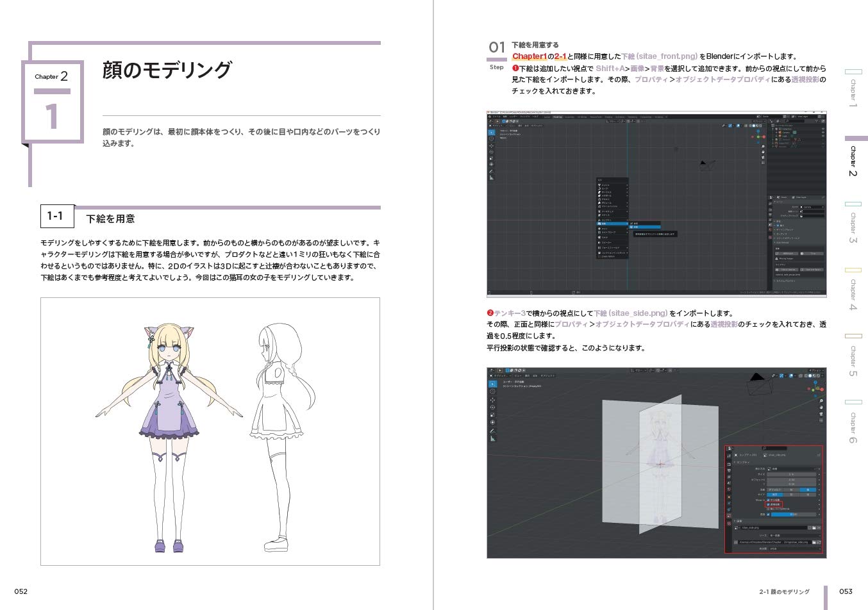The height and width of the screenshot is (610, 868).
Task: Select the Measure tool in lower Blender viewport
Action: point(492,439)
